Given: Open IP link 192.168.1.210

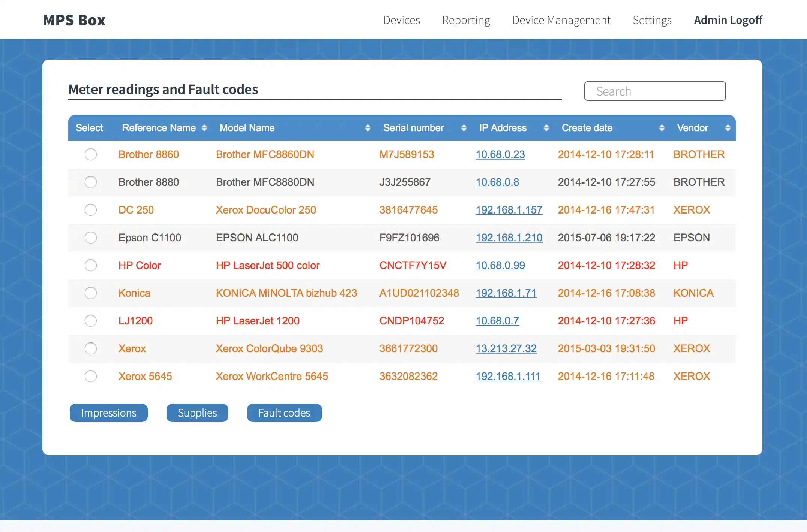Looking at the screenshot, I should 509,238.
